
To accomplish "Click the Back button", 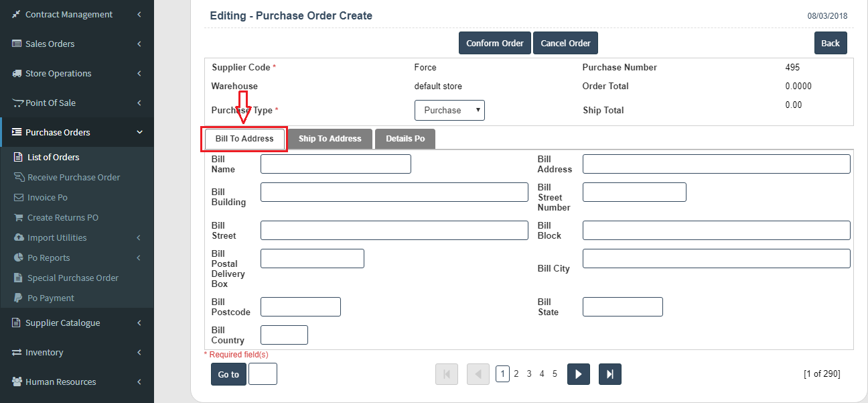I will pyautogui.click(x=830, y=43).
